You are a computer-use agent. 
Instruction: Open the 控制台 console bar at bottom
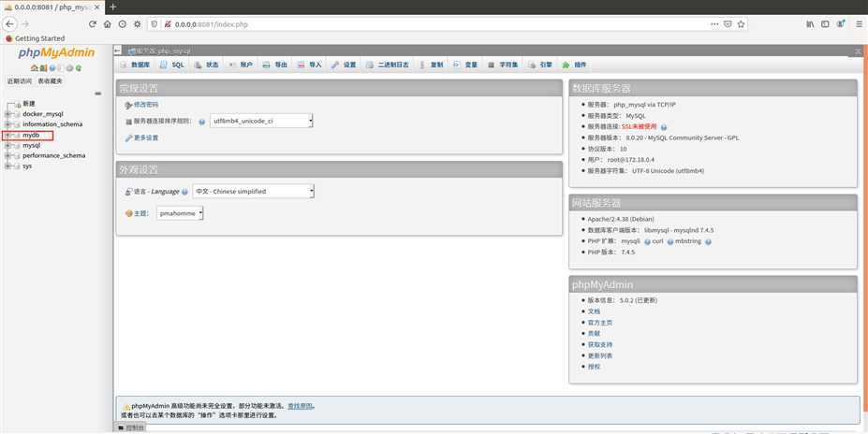pos(131,427)
